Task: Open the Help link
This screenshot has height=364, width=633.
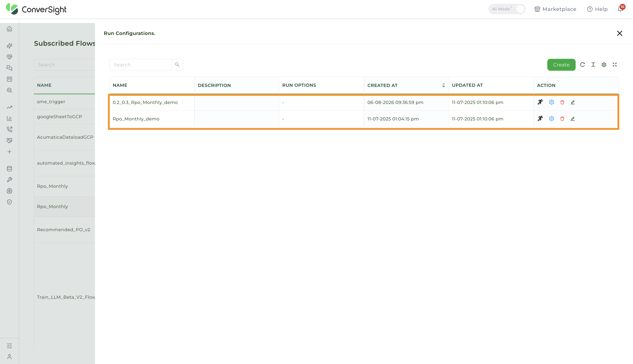Action: [597, 9]
